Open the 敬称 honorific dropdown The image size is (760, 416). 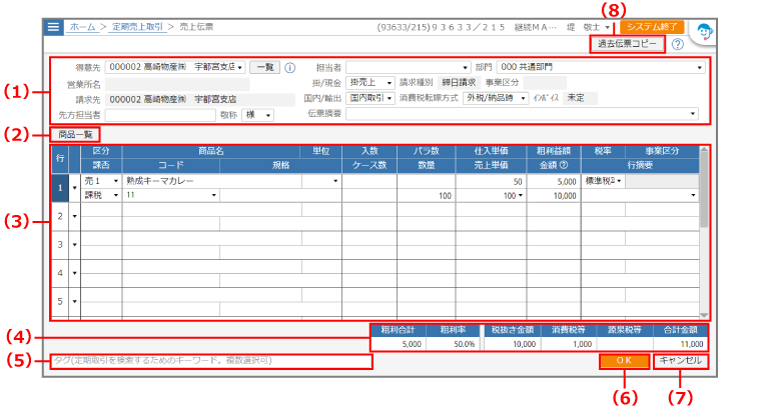coord(268,115)
